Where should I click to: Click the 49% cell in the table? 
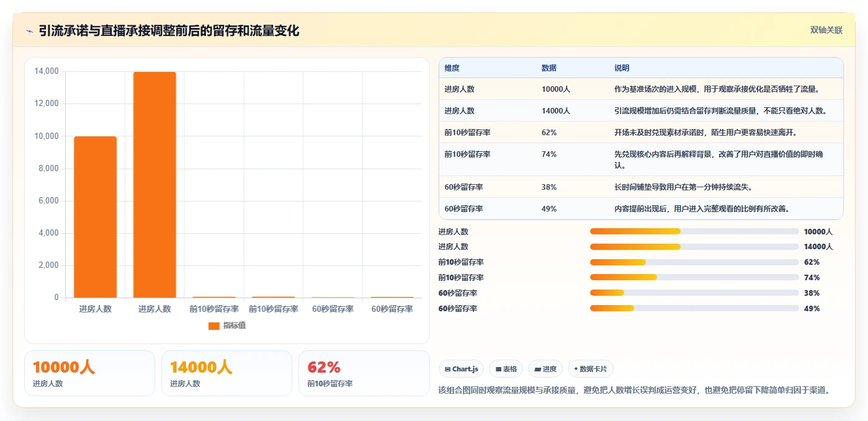(549, 209)
